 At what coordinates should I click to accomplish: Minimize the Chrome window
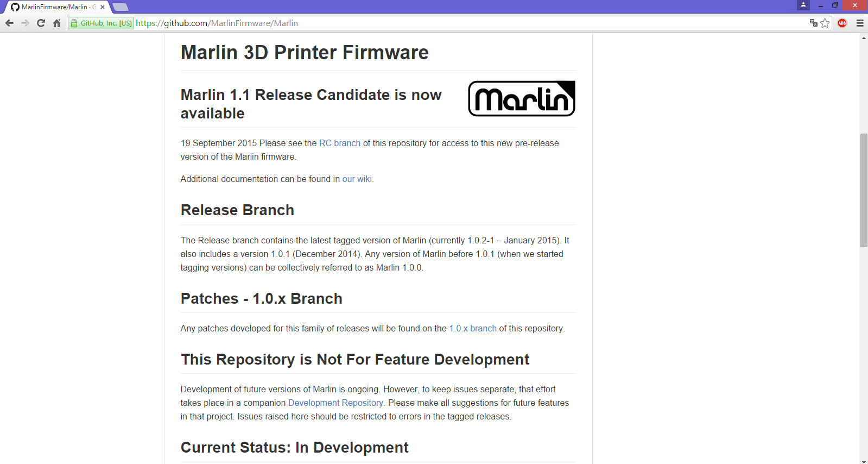pos(821,5)
